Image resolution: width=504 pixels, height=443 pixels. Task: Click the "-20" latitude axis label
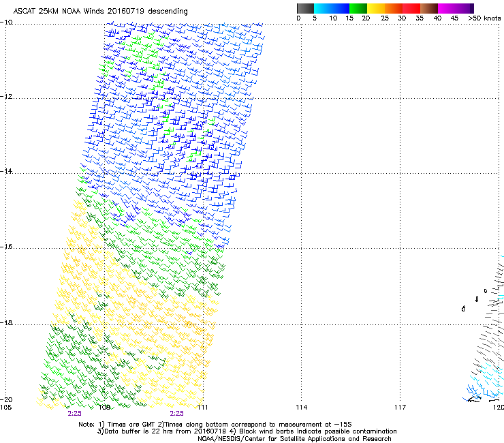pos(6,400)
